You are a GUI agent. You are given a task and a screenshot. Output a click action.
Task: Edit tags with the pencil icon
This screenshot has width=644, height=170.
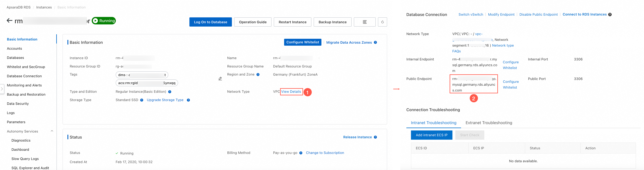pos(220,79)
